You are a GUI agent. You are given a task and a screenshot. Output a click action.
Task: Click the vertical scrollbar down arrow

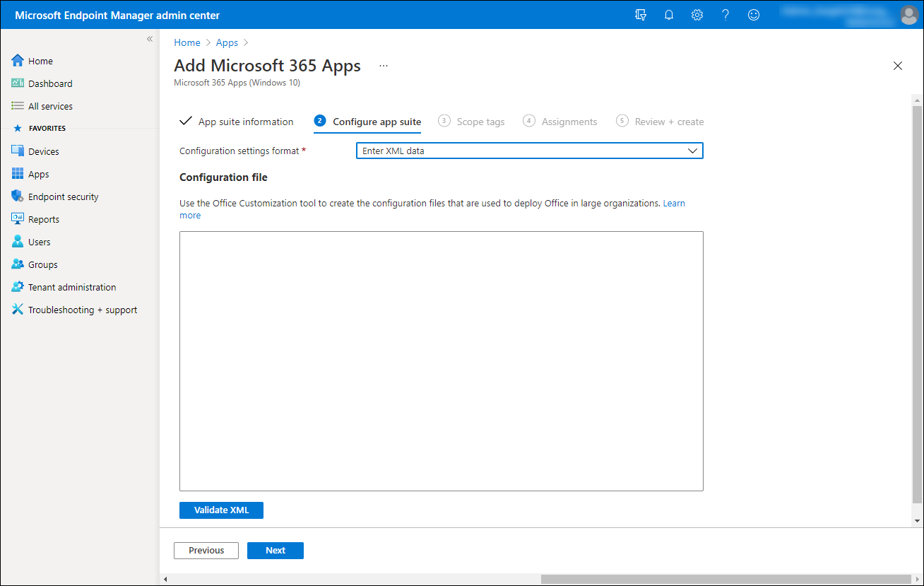918,521
